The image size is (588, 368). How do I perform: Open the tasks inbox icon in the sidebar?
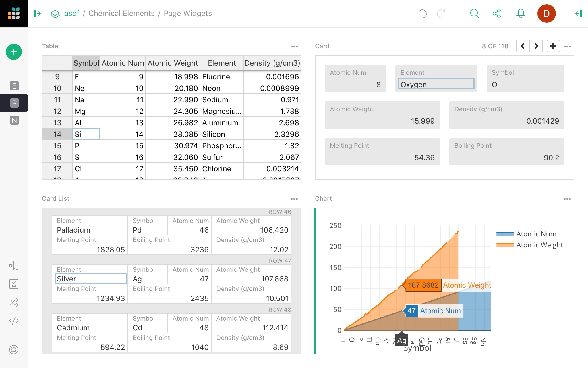click(x=14, y=284)
